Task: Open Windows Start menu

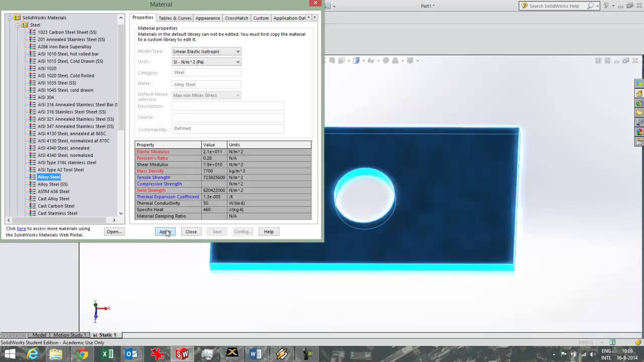Action: click(9, 354)
